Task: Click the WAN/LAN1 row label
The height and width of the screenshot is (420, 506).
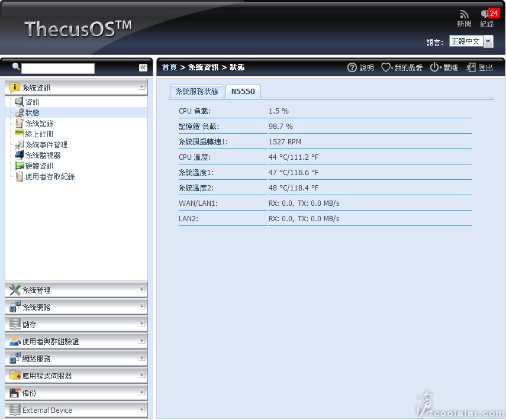Action: coord(198,203)
